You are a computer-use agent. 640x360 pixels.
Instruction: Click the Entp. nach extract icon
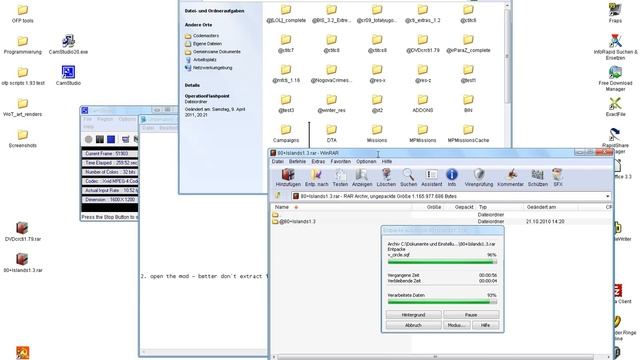click(x=316, y=178)
